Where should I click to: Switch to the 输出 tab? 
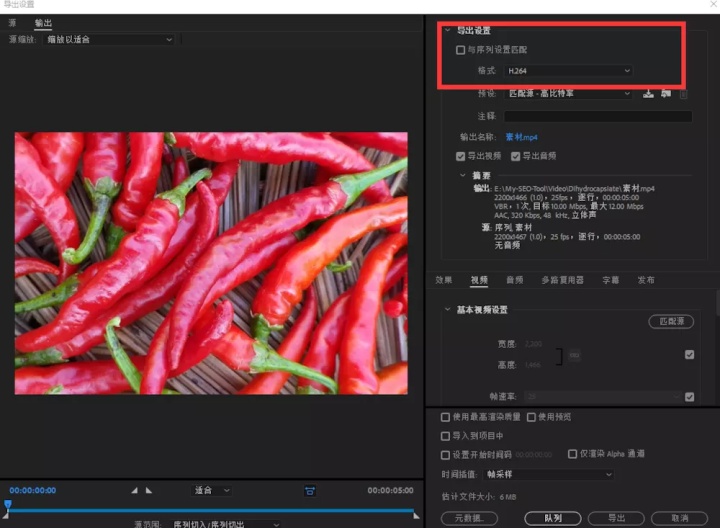tap(43, 23)
